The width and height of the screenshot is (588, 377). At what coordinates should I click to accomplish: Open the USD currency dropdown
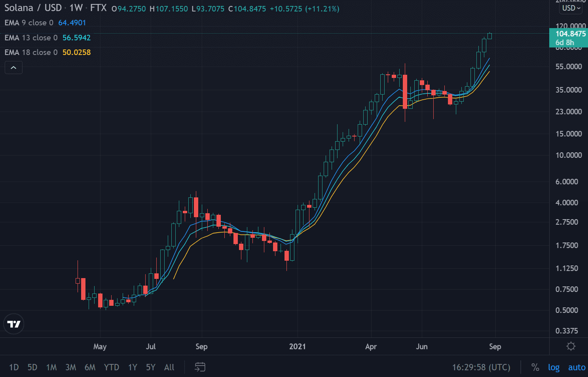click(571, 8)
